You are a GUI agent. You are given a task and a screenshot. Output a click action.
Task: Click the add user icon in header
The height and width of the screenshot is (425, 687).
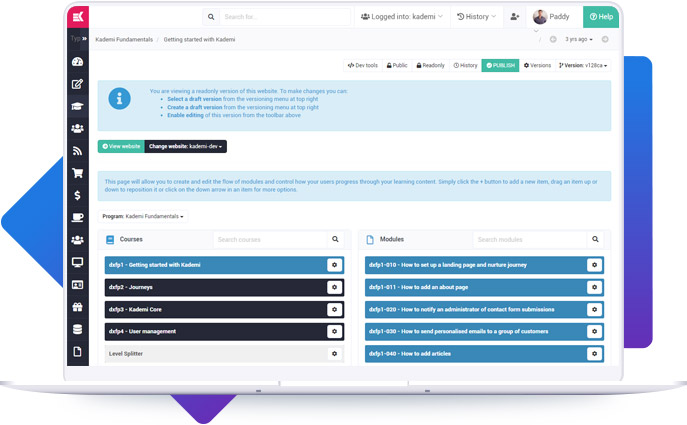pos(514,17)
